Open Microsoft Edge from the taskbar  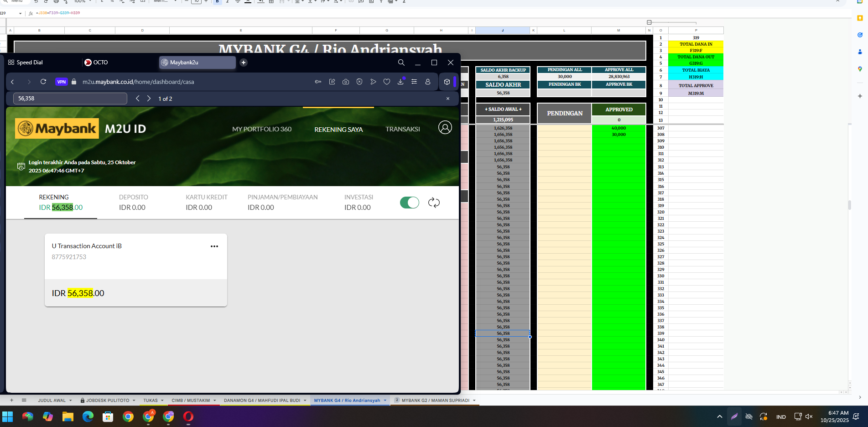coord(88,417)
